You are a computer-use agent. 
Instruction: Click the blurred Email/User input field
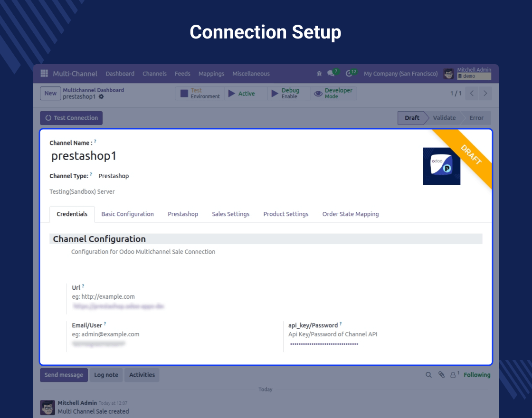99,344
